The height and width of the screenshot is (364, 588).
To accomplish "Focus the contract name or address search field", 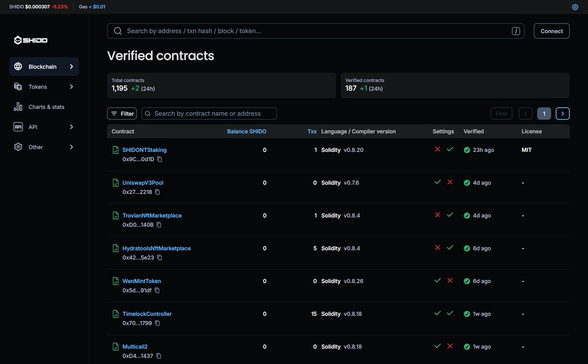I will [x=209, y=114].
